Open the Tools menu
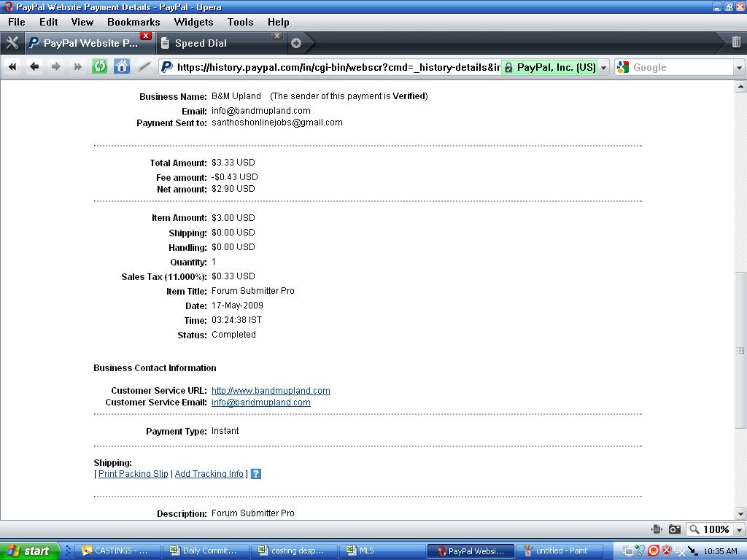 coord(240,22)
